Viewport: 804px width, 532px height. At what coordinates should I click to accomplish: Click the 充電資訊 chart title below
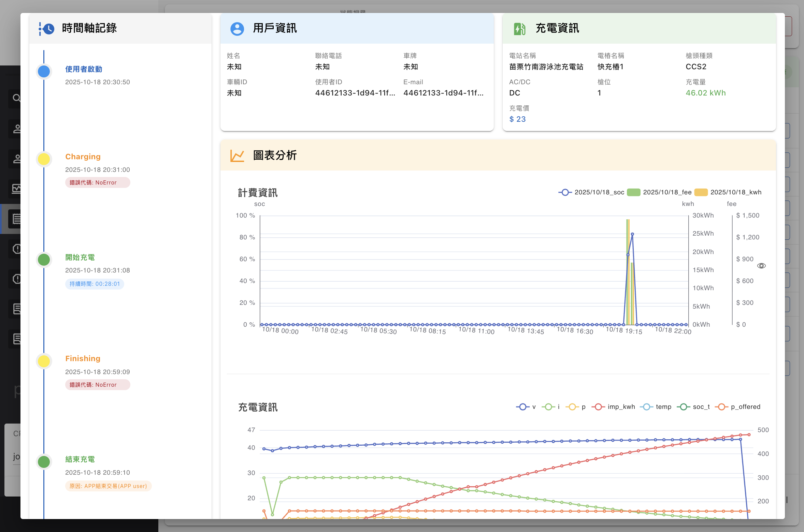258,408
